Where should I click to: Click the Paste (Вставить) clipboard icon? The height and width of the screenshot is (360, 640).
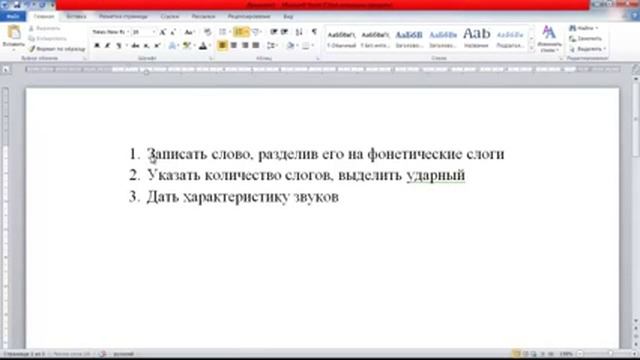[x=14, y=33]
